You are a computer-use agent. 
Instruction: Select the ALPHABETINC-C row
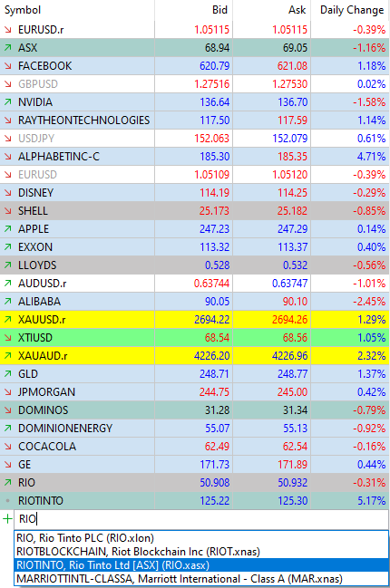click(194, 157)
